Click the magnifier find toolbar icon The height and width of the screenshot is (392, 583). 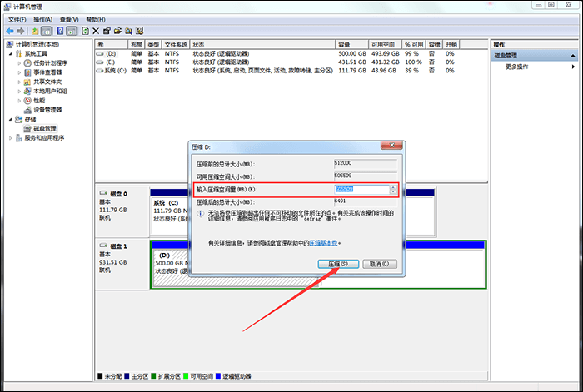[128, 32]
